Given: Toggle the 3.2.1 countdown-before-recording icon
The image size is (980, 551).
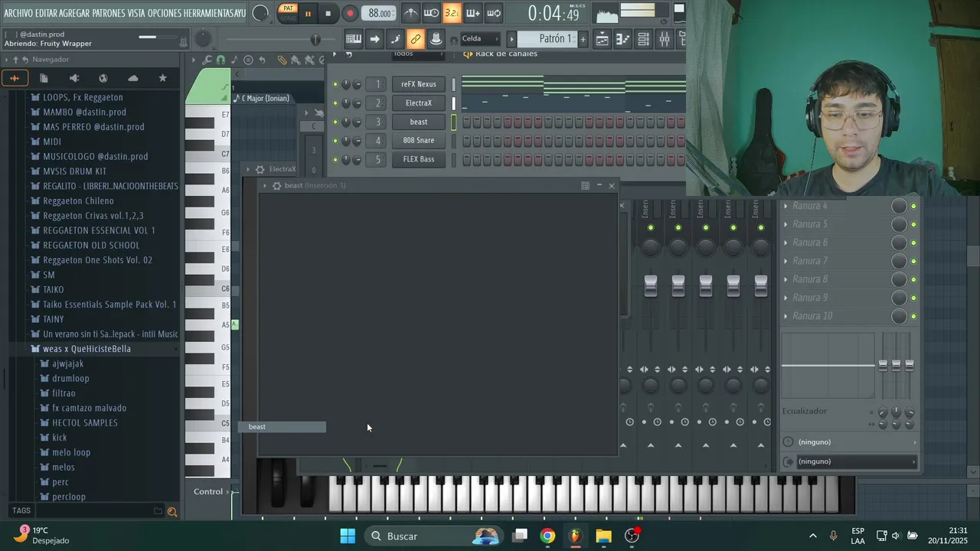Looking at the screenshot, I should point(452,13).
